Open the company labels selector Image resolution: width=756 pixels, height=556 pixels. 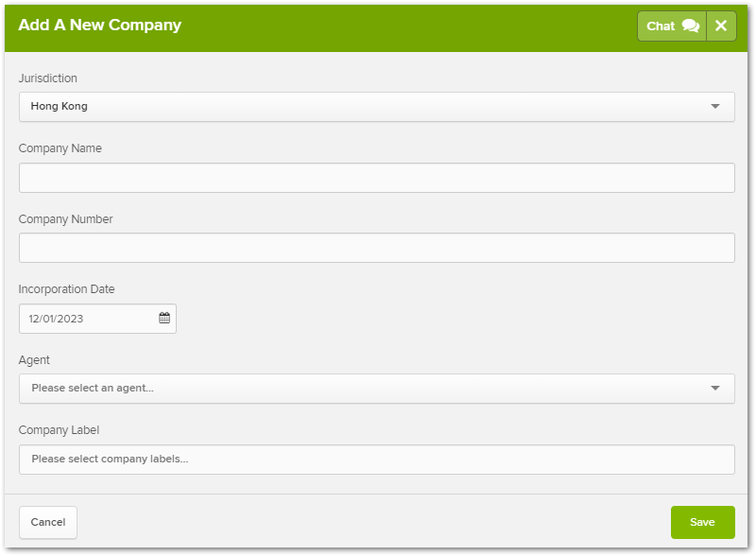[376, 460]
